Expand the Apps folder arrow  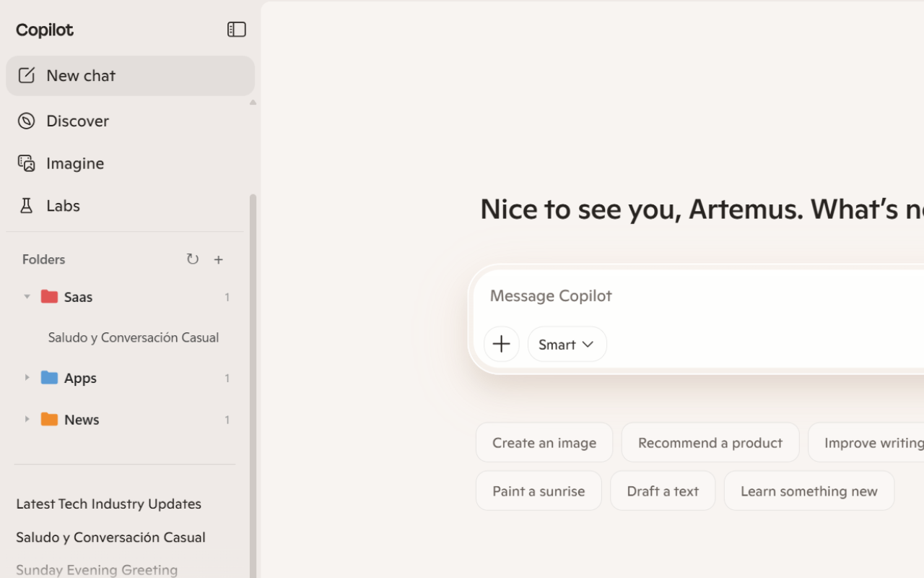coord(27,377)
